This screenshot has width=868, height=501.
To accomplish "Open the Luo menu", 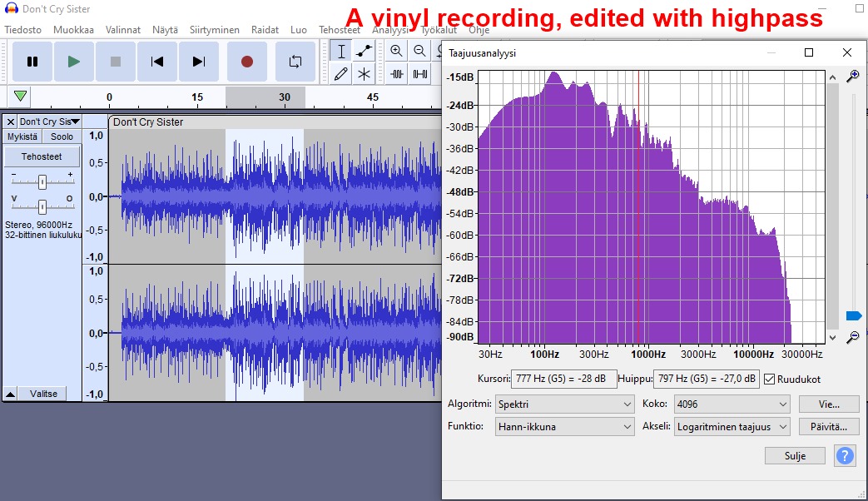I will coord(299,30).
